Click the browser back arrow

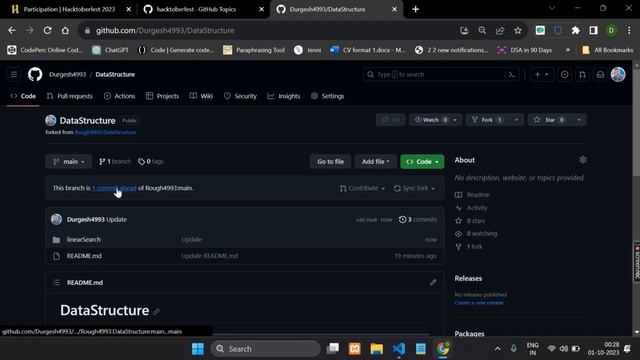pyautogui.click(x=12, y=30)
